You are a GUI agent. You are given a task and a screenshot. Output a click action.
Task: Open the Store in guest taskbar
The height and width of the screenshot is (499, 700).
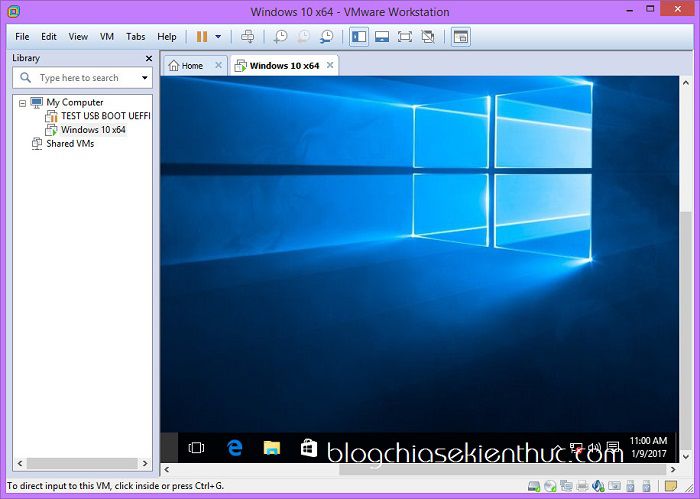[x=308, y=447]
